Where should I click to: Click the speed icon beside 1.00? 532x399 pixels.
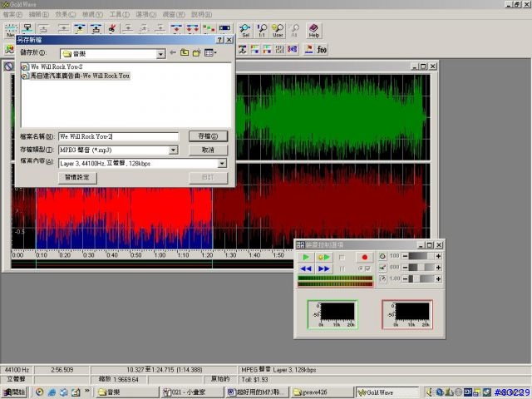coord(382,278)
